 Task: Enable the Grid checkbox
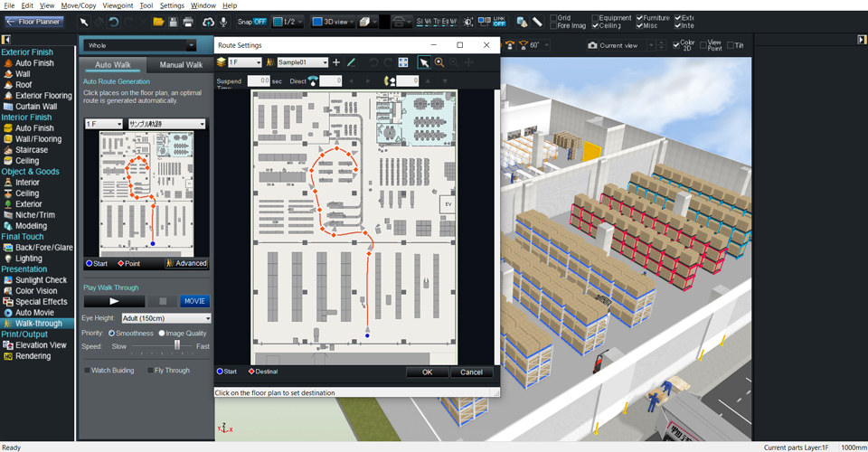552,17
